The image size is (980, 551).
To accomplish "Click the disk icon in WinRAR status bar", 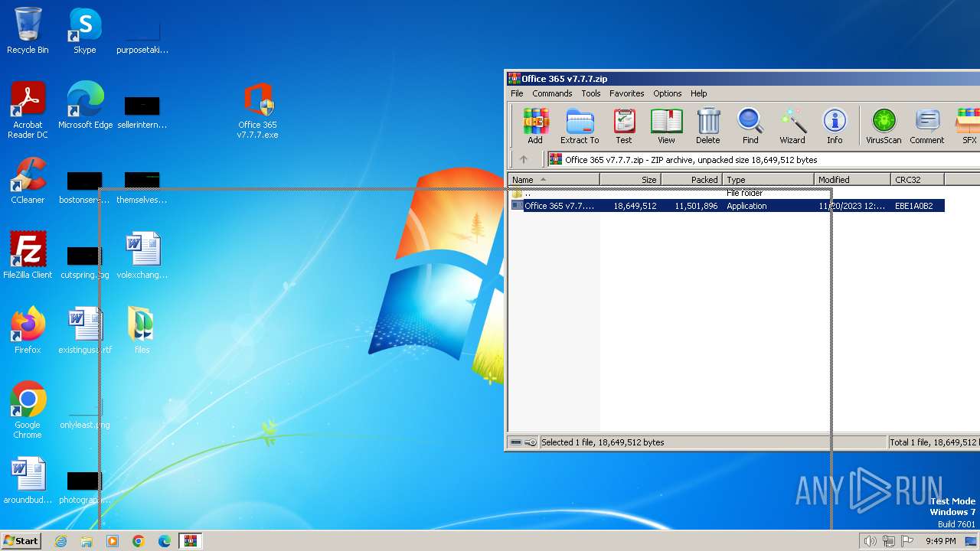I will (x=516, y=442).
